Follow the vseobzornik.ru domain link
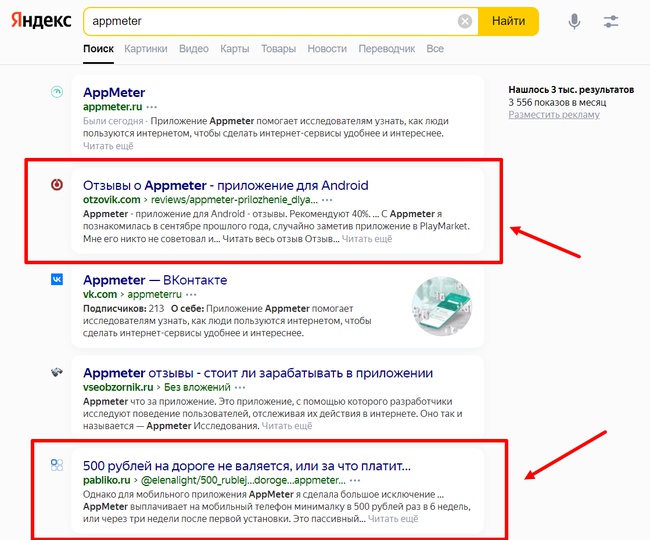This screenshot has width=650, height=540. (118, 387)
